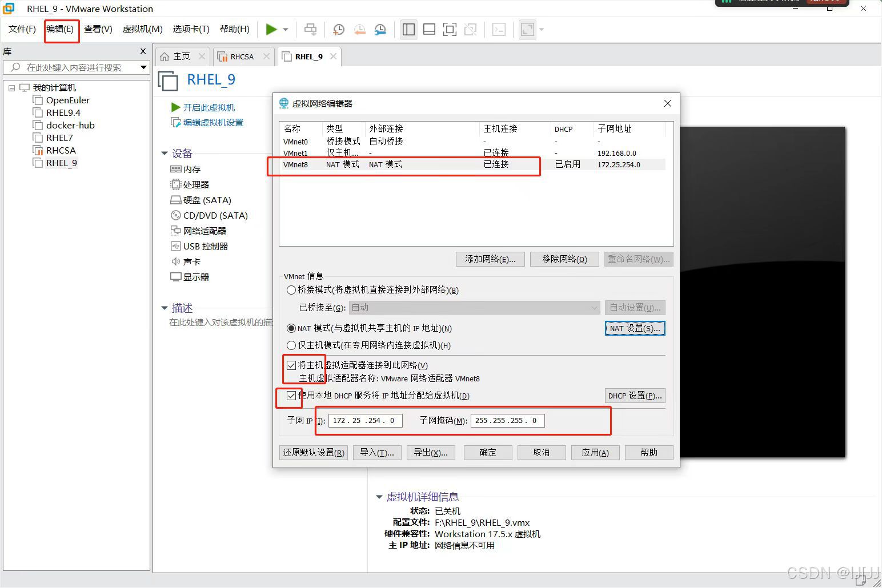Click the 声卡 device icon
The width and height of the screenshot is (882, 588).
pos(175,261)
